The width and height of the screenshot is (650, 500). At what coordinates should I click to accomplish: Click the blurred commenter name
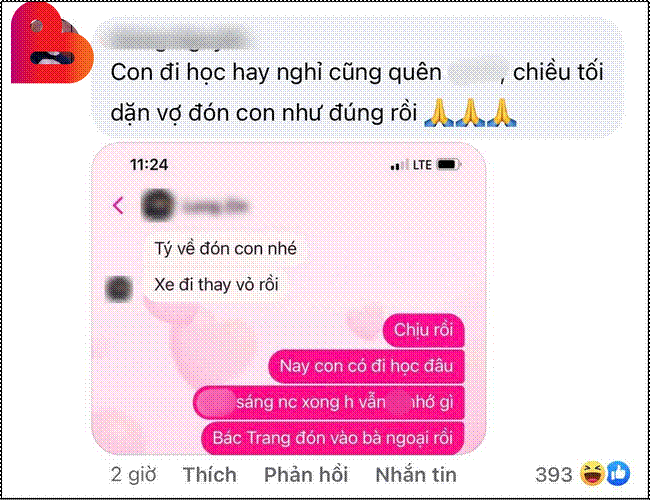coord(178,41)
